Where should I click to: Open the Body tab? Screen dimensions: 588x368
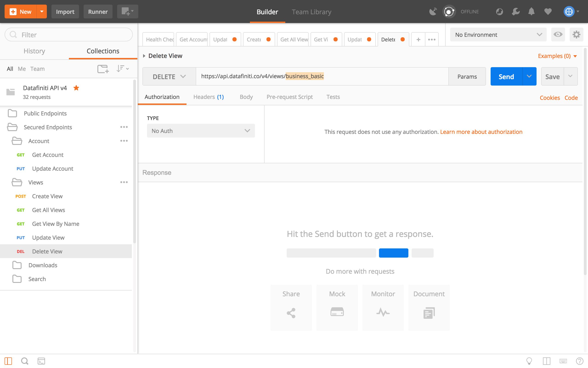[246, 97]
